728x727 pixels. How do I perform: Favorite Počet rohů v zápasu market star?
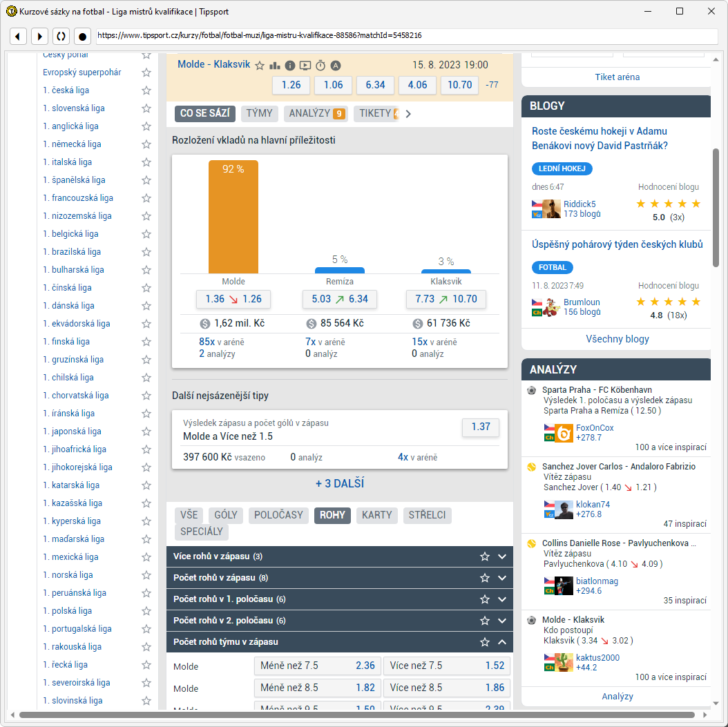(485, 578)
